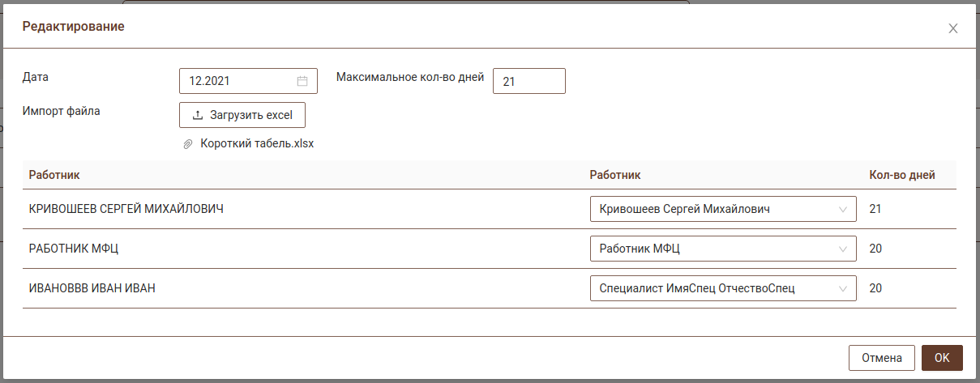Click the days value 21 in Кривошеев's row
This screenshot has width=980, height=383.
tap(875, 209)
